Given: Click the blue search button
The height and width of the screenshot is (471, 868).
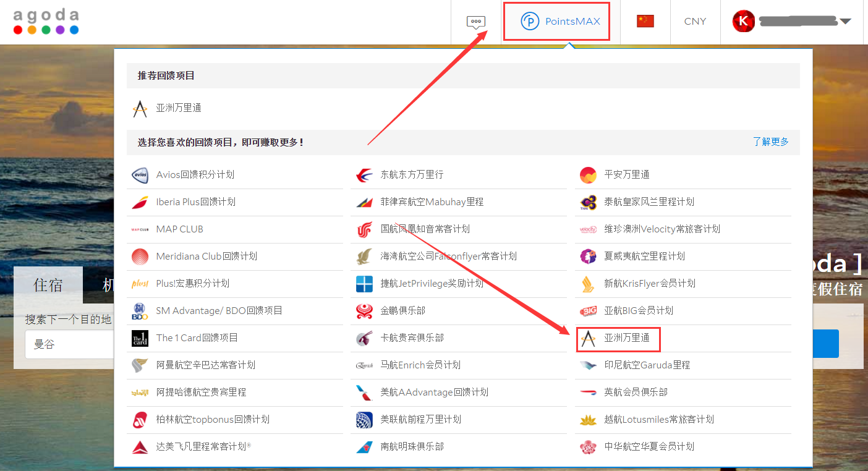Looking at the screenshot, I should pos(826,344).
